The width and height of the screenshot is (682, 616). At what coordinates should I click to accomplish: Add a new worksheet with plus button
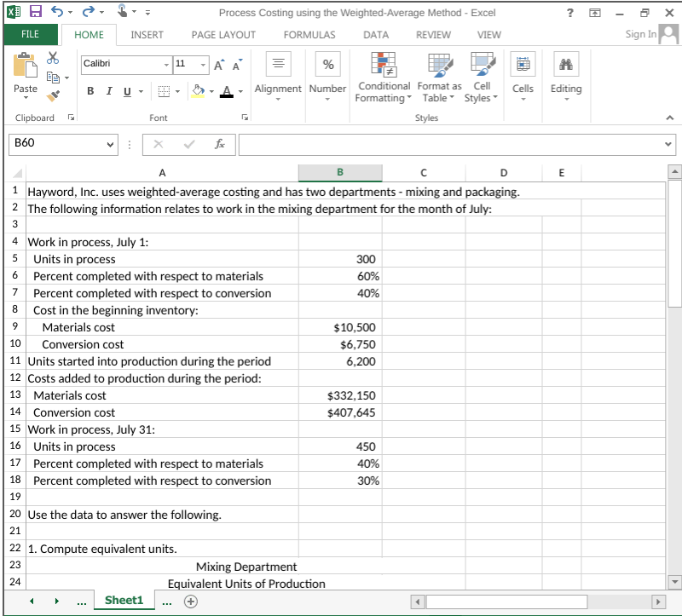coord(191,601)
